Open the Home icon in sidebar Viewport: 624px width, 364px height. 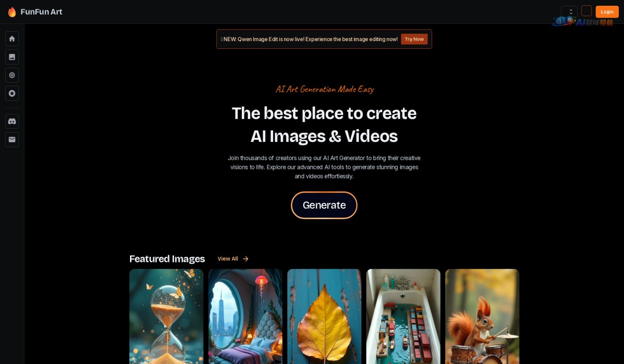coord(12,38)
